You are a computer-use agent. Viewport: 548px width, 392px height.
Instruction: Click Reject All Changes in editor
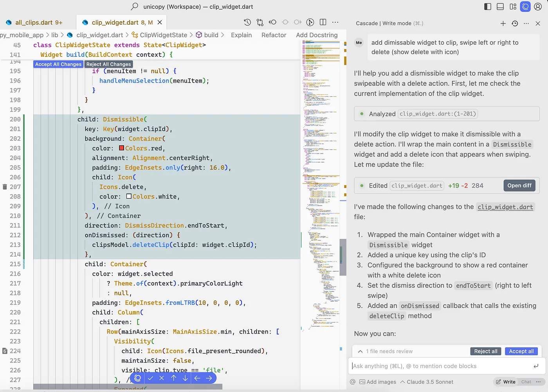pos(109,64)
